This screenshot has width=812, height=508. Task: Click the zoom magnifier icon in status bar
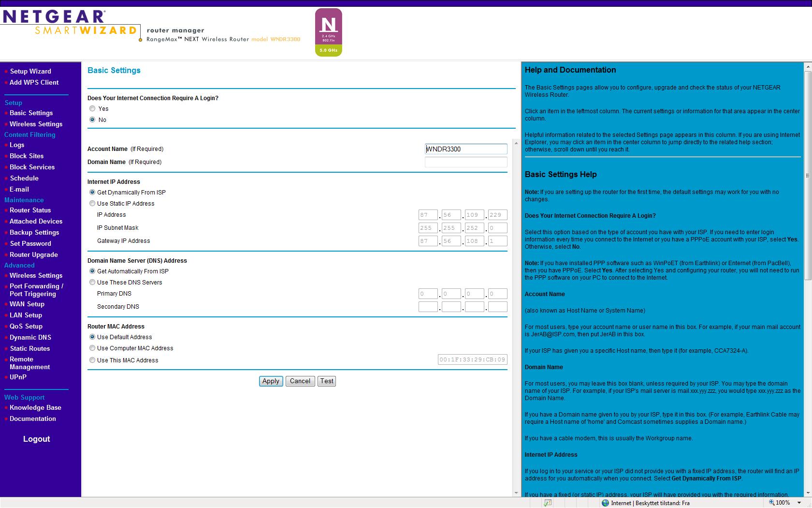click(771, 503)
